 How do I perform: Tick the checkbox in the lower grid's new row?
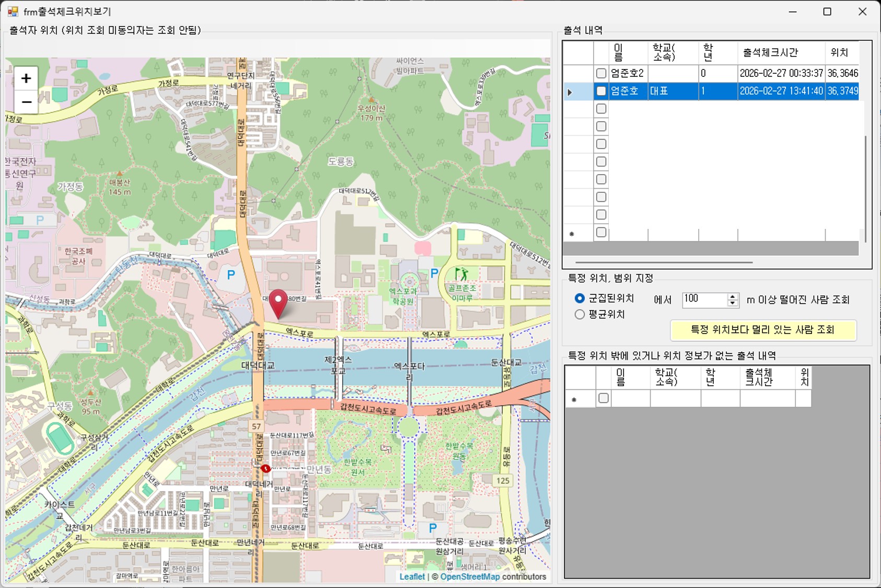click(604, 398)
